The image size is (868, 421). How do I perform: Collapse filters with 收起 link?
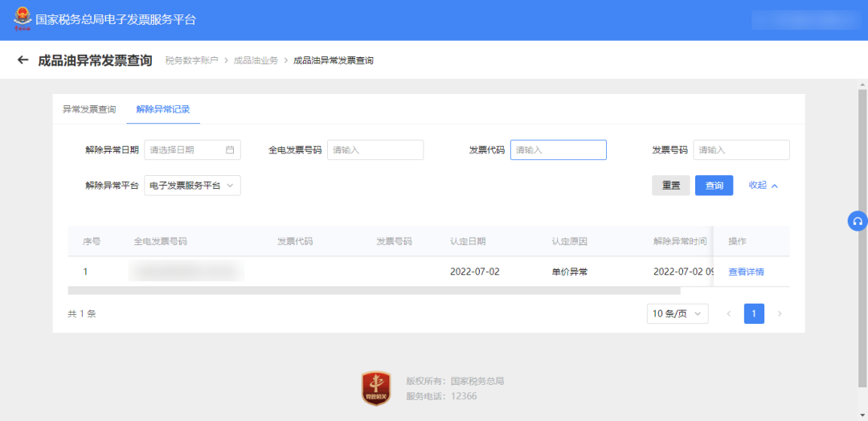(x=764, y=186)
